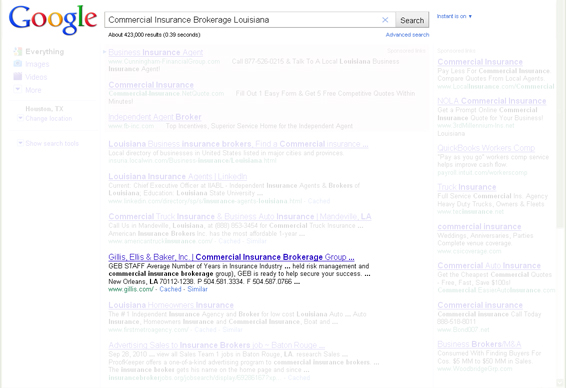Expand Show search tools
Image resolution: width=566 pixels, height=388 pixels.
pos(48,143)
